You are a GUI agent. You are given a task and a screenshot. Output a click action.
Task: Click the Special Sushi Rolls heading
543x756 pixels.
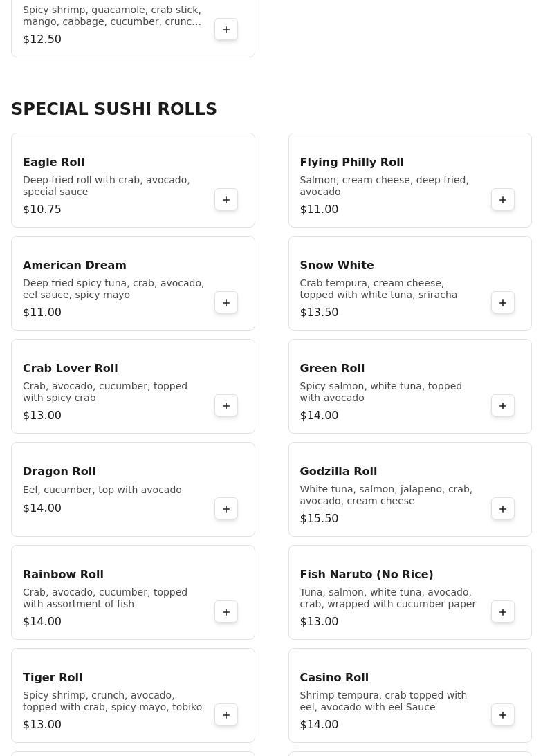tap(114, 109)
